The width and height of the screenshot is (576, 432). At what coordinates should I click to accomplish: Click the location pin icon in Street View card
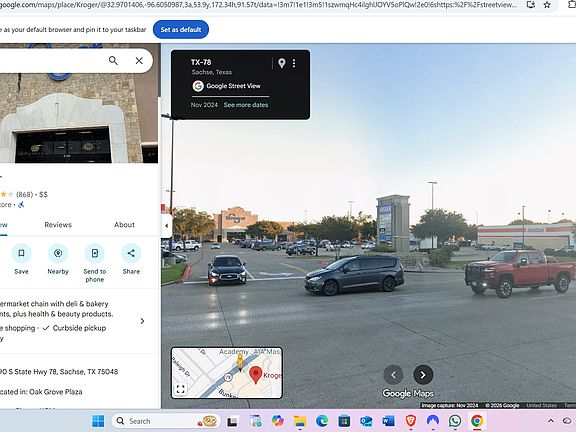tap(281, 63)
